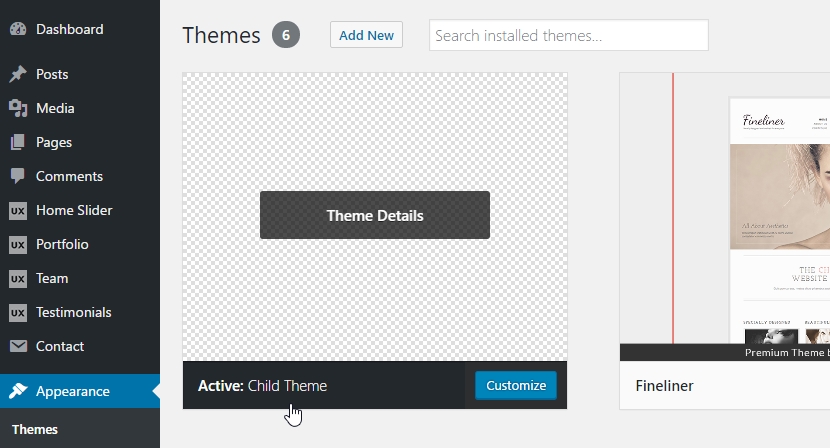Select the Fineliner theme screenshot

(725, 217)
